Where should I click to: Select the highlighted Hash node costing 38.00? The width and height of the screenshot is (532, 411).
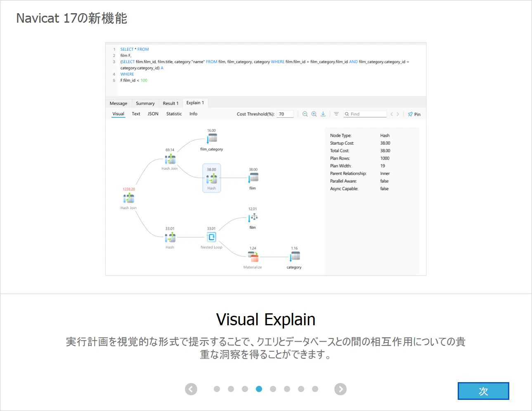pos(212,178)
